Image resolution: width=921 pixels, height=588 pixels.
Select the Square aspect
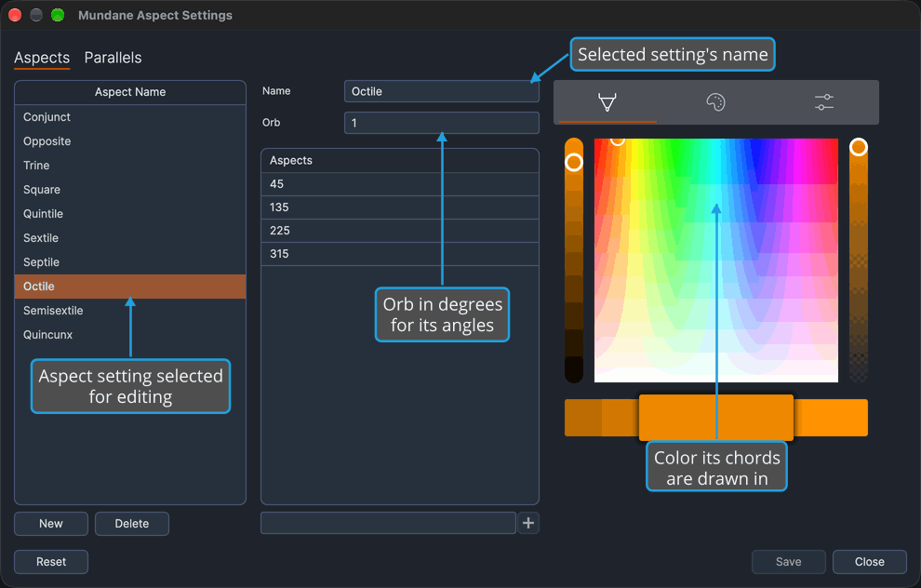(x=130, y=189)
